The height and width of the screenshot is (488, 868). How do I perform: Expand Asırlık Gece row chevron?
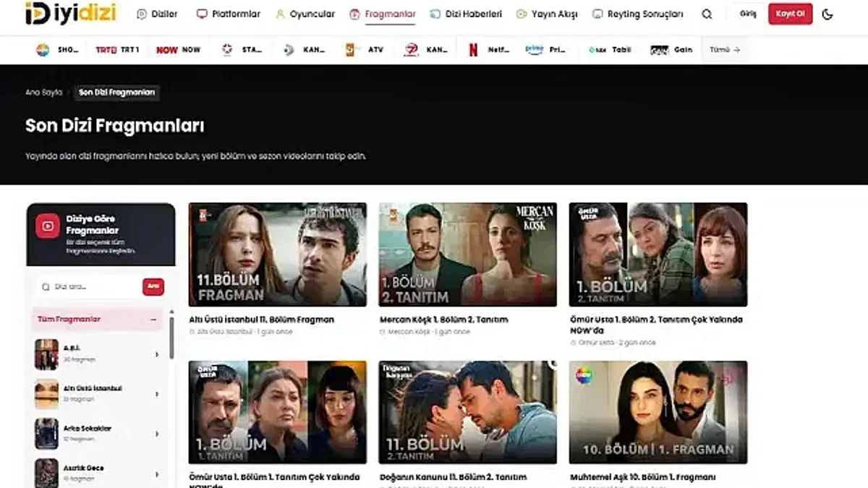pos(157,474)
